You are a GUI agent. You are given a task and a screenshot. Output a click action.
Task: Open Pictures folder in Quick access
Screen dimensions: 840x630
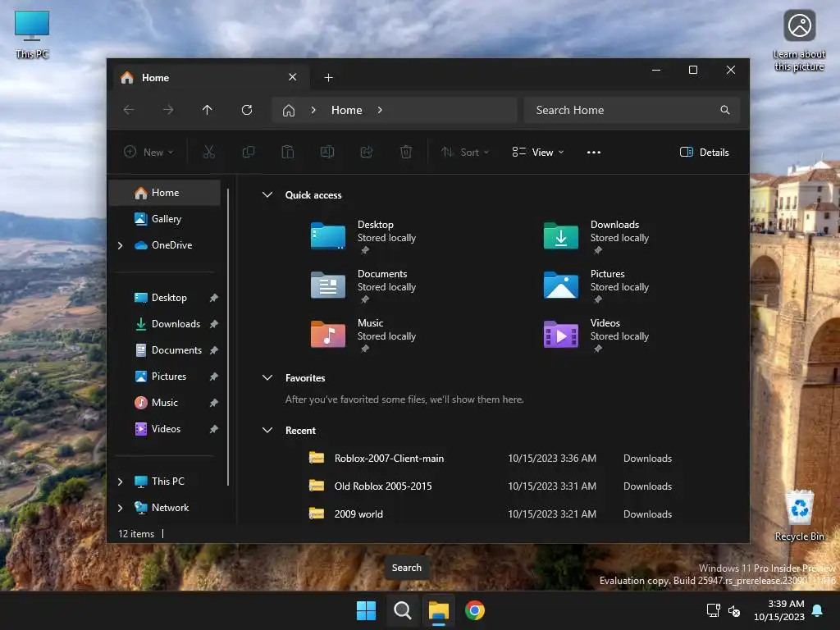coord(597,285)
